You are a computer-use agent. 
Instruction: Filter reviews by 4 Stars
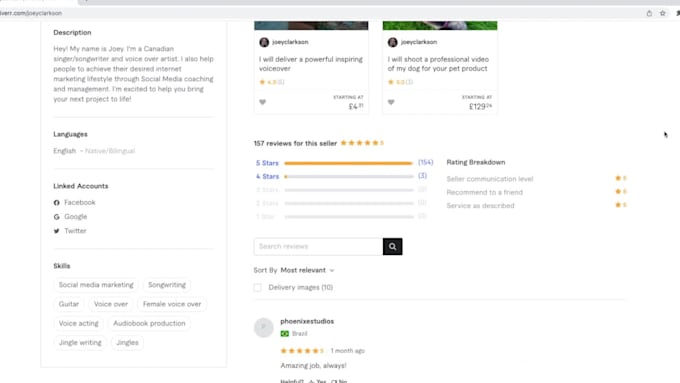pyautogui.click(x=267, y=177)
